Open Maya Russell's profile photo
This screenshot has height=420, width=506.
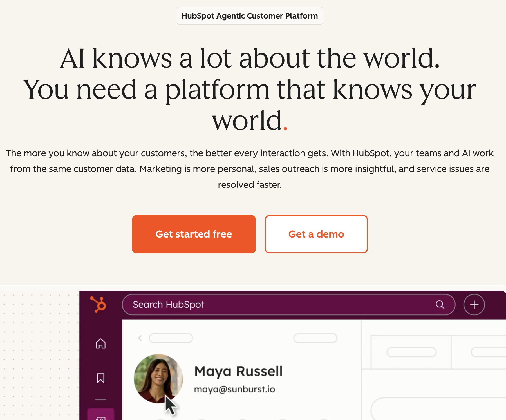coord(158,379)
